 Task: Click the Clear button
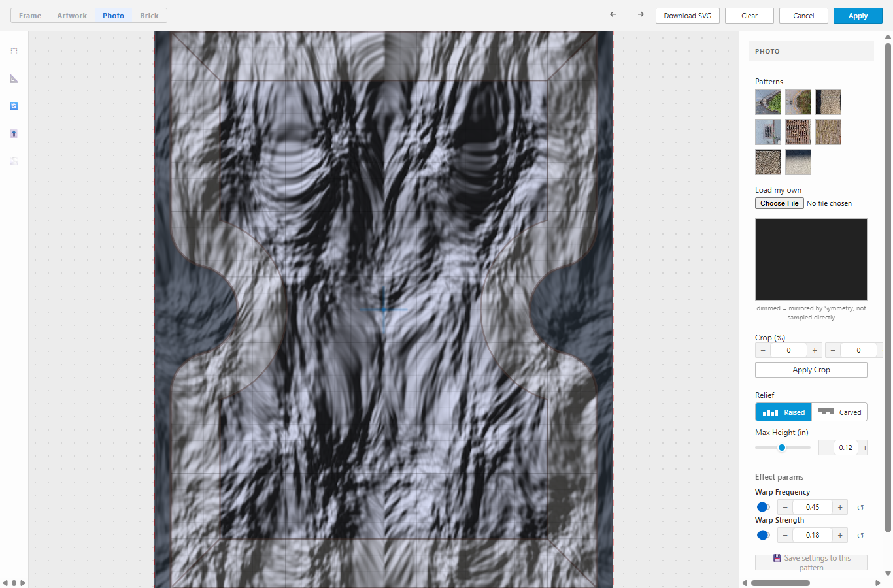pos(749,16)
